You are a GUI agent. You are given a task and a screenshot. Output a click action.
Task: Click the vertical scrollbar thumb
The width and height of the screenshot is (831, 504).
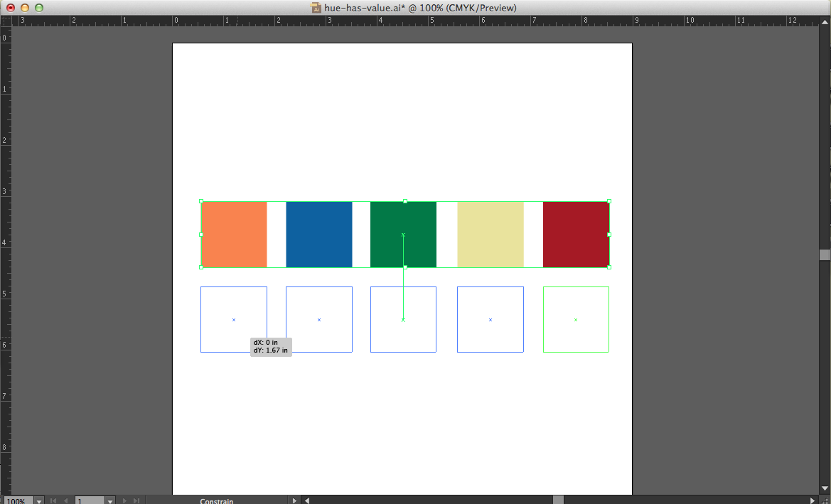pos(825,254)
